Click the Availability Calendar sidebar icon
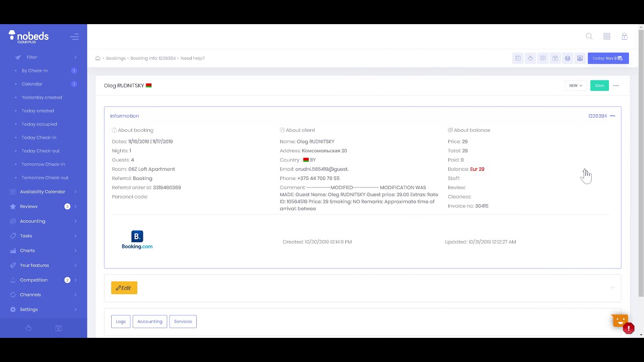The image size is (644, 362). tap(13, 192)
